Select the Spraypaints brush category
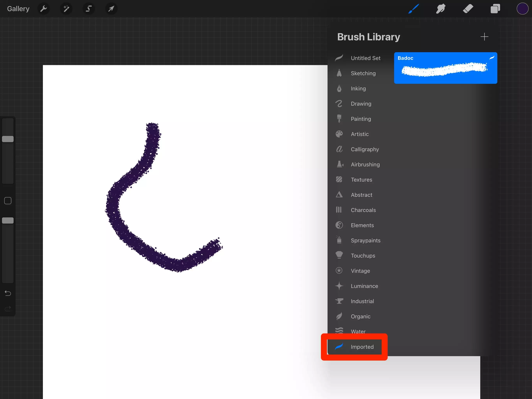The height and width of the screenshot is (399, 532). click(x=365, y=240)
